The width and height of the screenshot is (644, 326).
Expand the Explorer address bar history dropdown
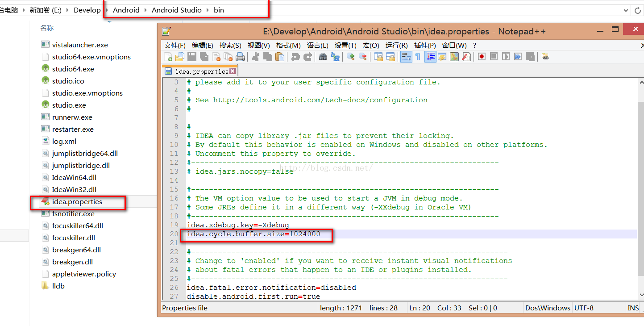click(x=626, y=10)
